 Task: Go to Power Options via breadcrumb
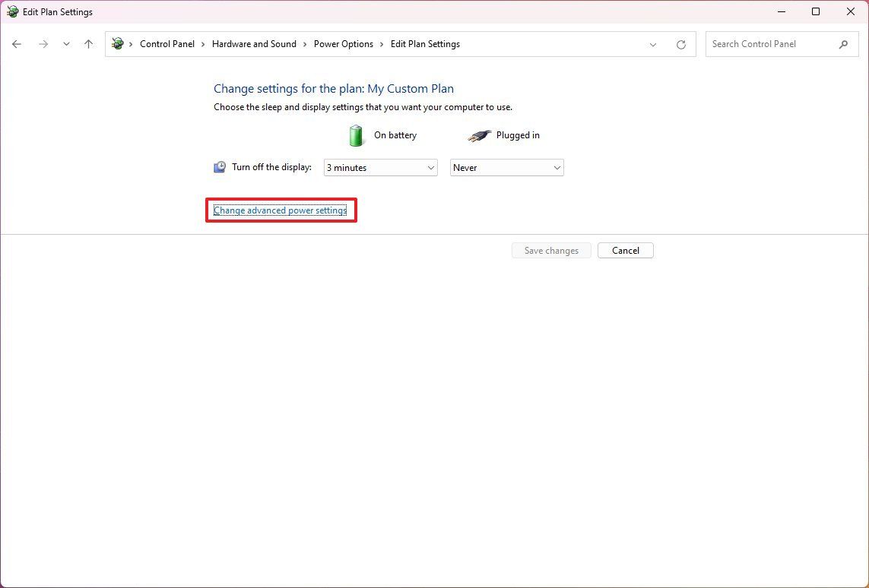pos(344,44)
